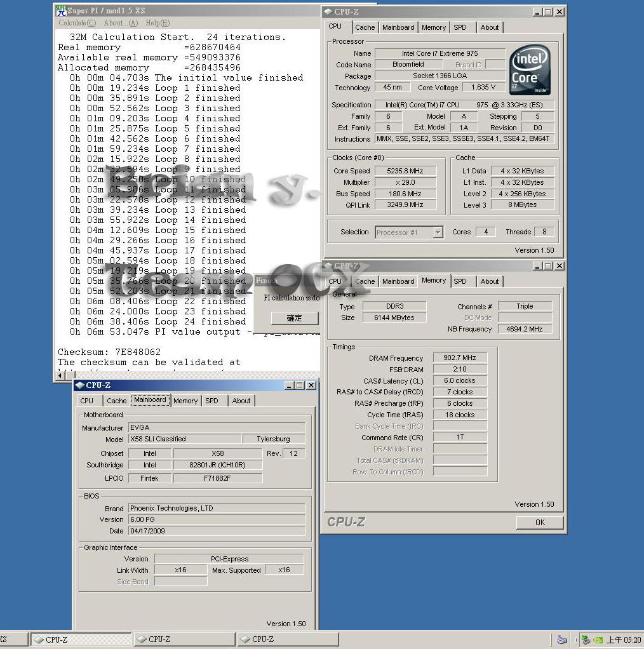Switch to SPD tab in top CPU-Z window

tap(460, 27)
